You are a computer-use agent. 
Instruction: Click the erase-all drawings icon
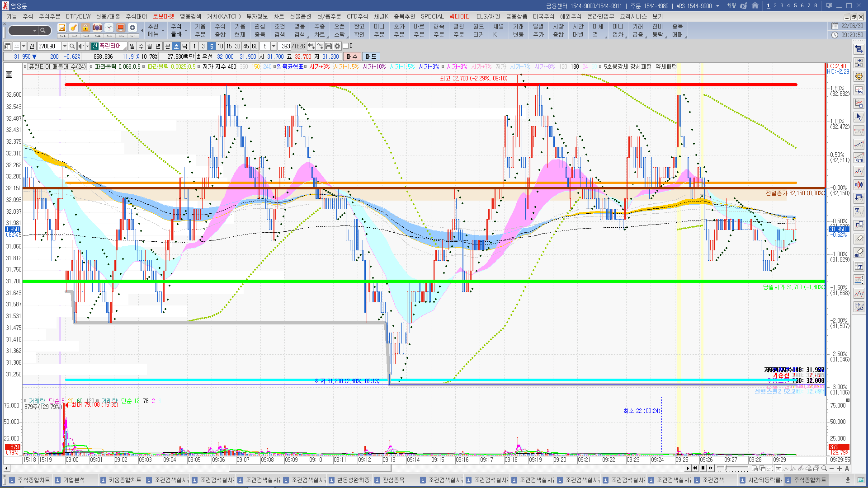coord(859,252)
